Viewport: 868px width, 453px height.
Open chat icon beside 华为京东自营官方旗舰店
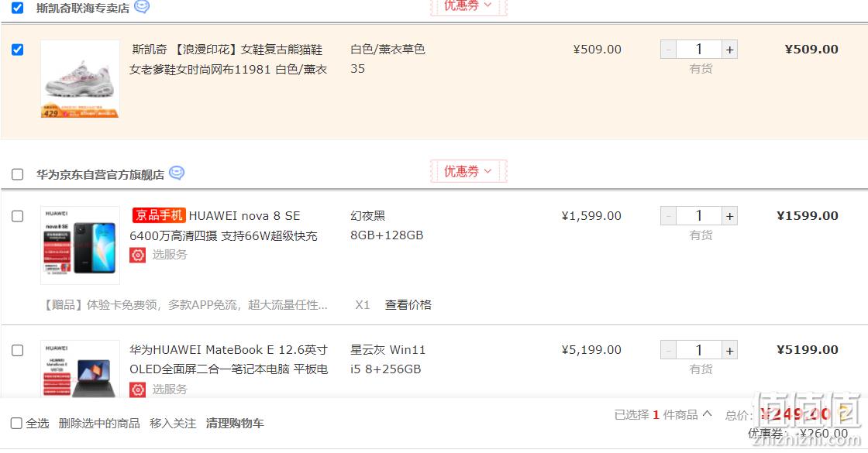[x=177, y=173]
